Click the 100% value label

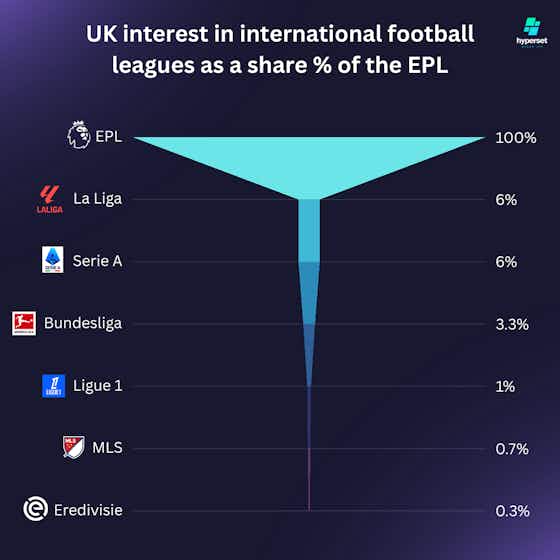click(516, 138)
